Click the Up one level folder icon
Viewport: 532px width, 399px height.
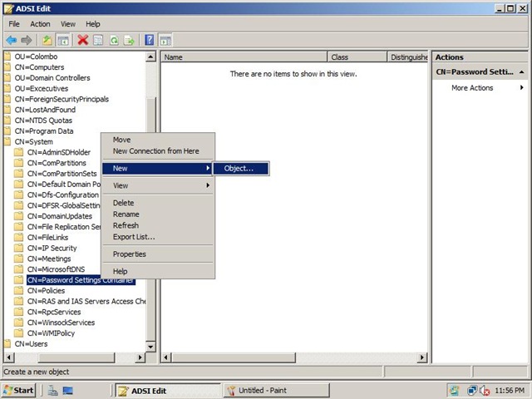pyautogui.click(x=47, y=41)
